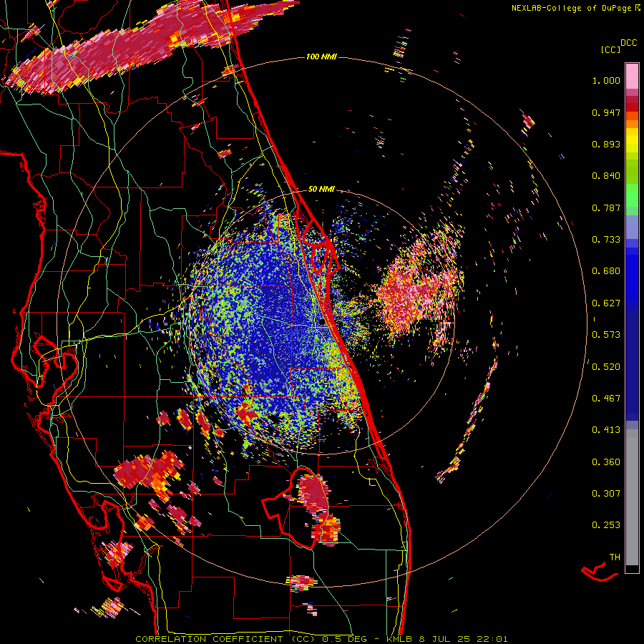
Task: Click the 100 NMI range ring label
Action: point(321,57)
